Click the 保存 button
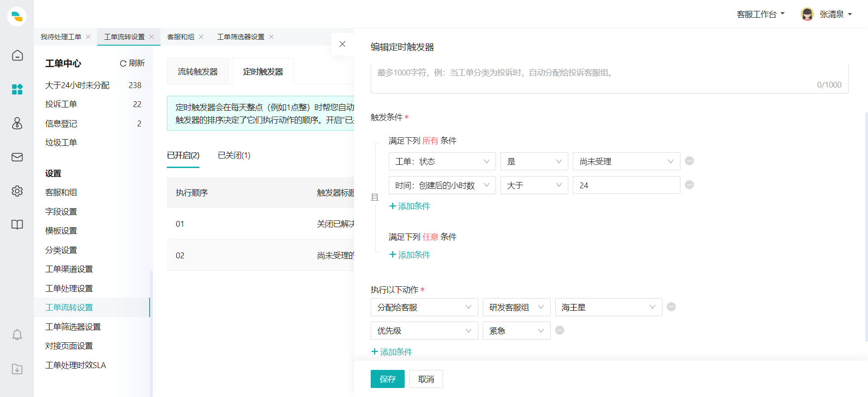 point(387,379)
